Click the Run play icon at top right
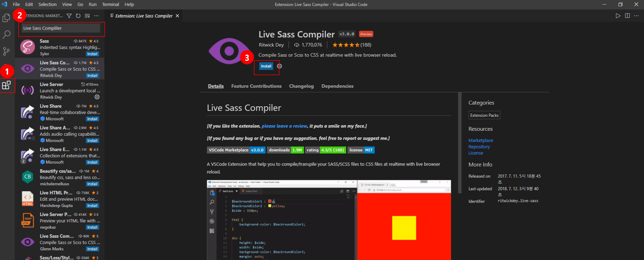This screenshot has height=260, width=644. pos(618,16)
